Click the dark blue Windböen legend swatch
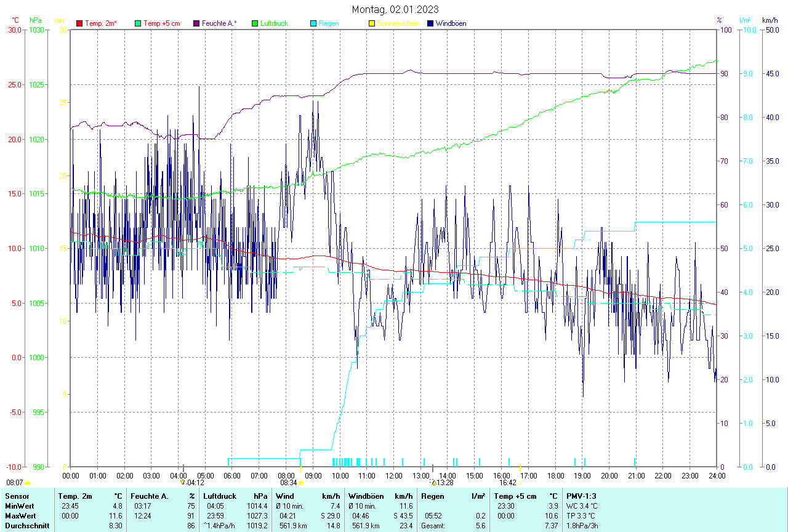The width and height of the screenshot is (788, 532). point(431,24)
